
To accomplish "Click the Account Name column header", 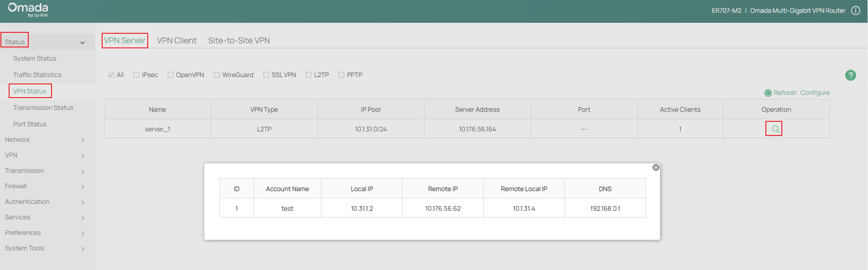I will pos(287,189).
